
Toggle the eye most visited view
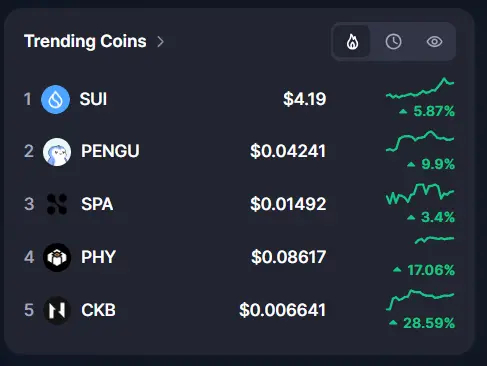point(434,42)
